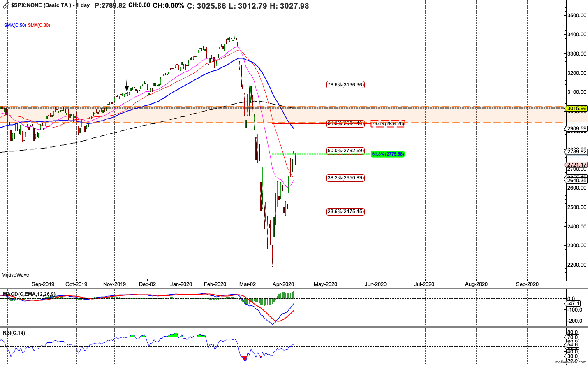Select the yellow 3015.96 price tag
The image size is (588, 365).
point(576,109)
